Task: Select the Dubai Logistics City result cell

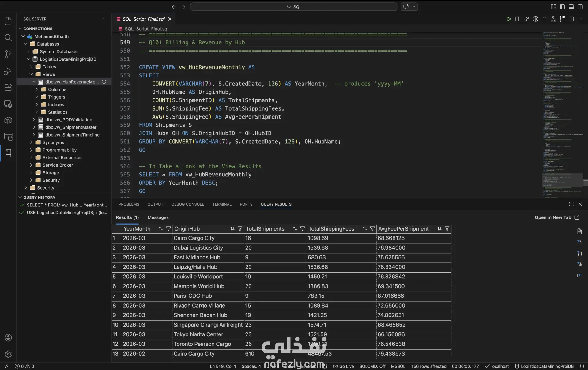Action: coord(208,247)
